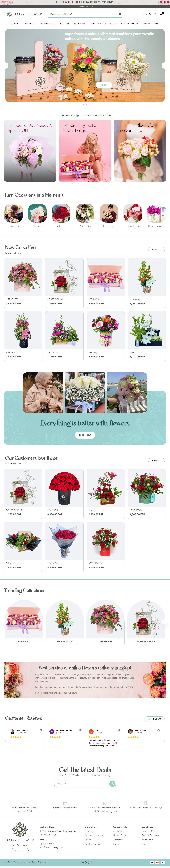Submit email with paper plane icon
This screenshot has height=868, width=170.
[x=112, y=783]
